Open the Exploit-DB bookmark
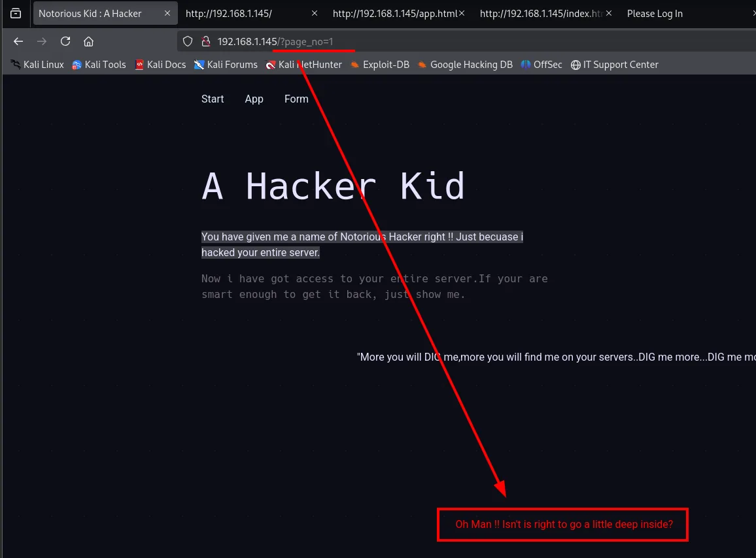The width and height of the screenshot is (756, 558). [380, 65]
